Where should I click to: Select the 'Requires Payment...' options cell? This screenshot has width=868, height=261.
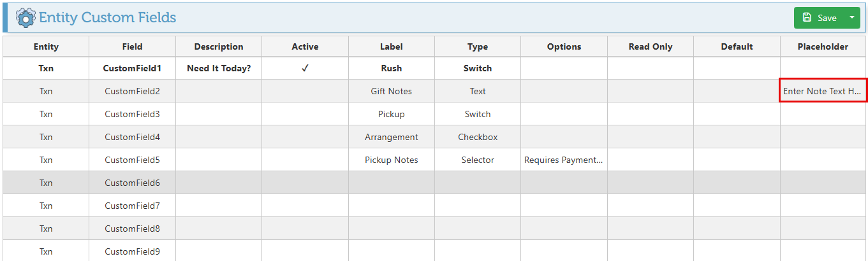point(564,160)
